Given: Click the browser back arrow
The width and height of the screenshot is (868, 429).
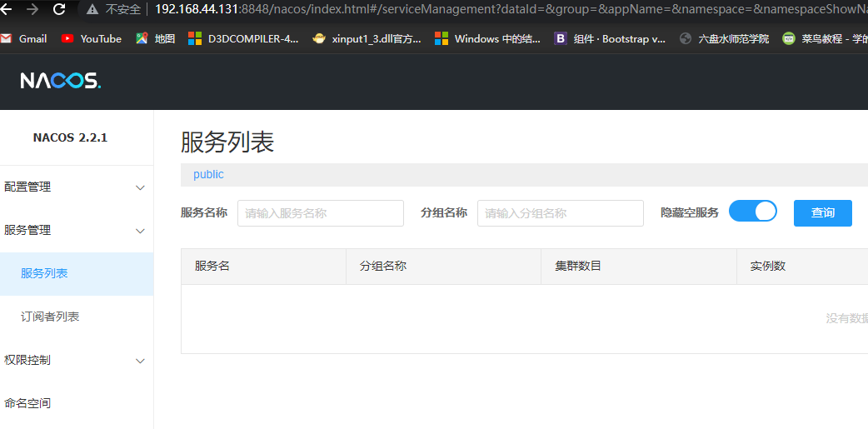Looking at the screenshot, I should (x=6, y=9).
